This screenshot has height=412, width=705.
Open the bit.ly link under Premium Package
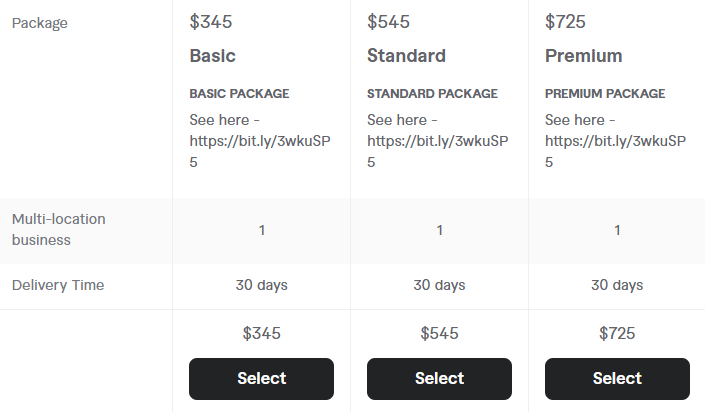coord(616,151)
